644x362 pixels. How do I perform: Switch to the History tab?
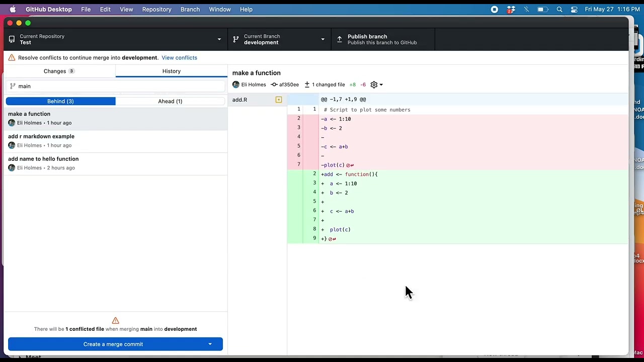point(172,71)
